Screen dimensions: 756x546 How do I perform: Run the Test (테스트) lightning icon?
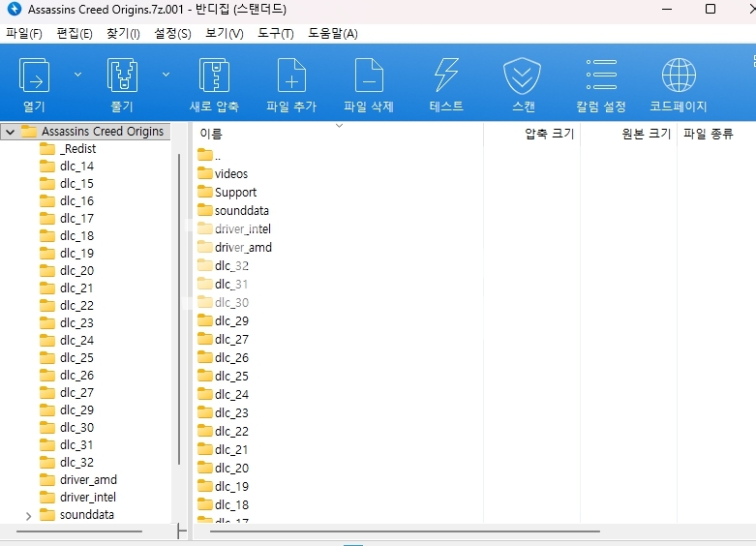click(x=446, y=76)
